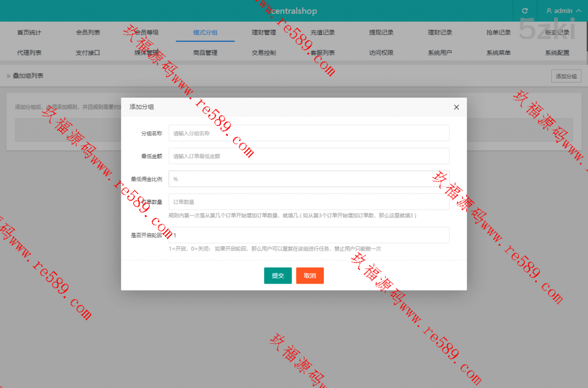This screenshot has height=388, width=588.
Task: Click the 最低金额 input field
Action: (x=309, y=156)
